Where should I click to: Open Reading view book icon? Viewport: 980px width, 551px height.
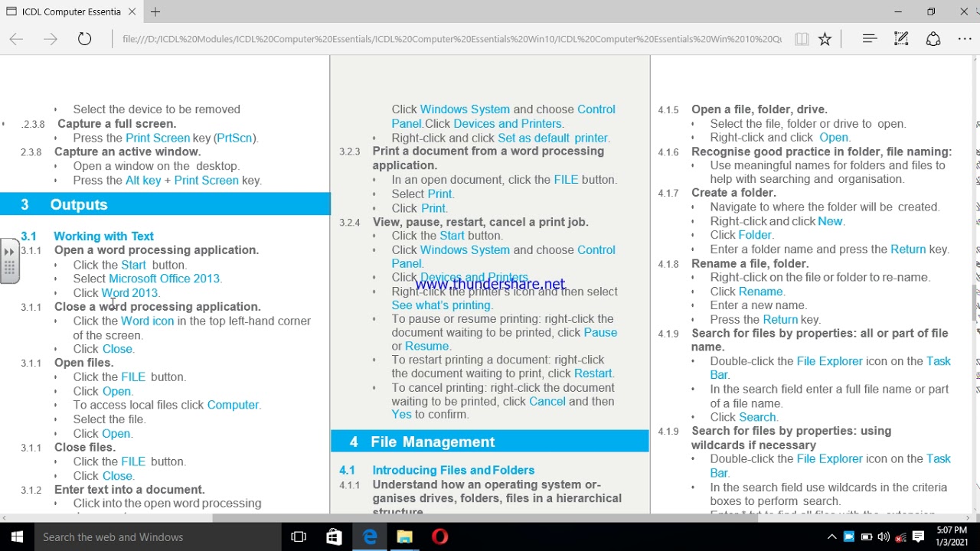(x=802, y=39)
